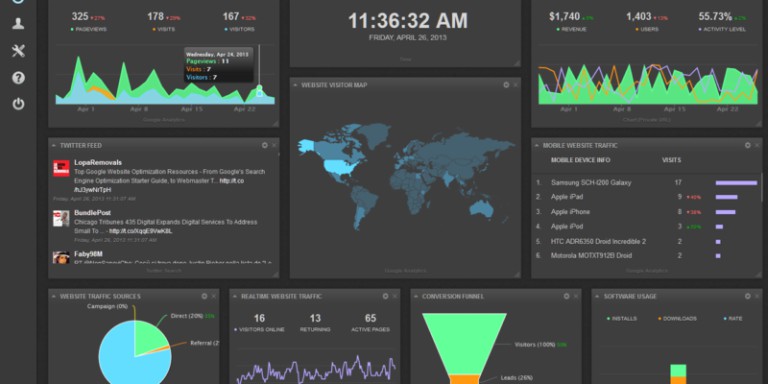Collapse the Website Visitor Map widget arrow
This screenshot has height=384, width=768.
pos(295,85)
